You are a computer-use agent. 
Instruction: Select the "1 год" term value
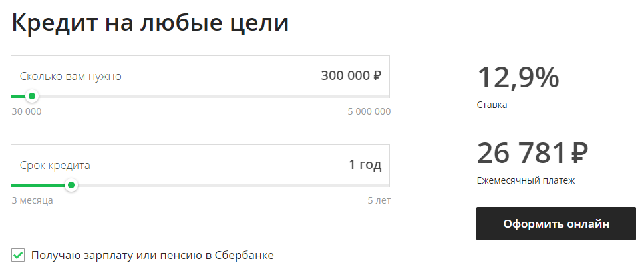point(365,165)
